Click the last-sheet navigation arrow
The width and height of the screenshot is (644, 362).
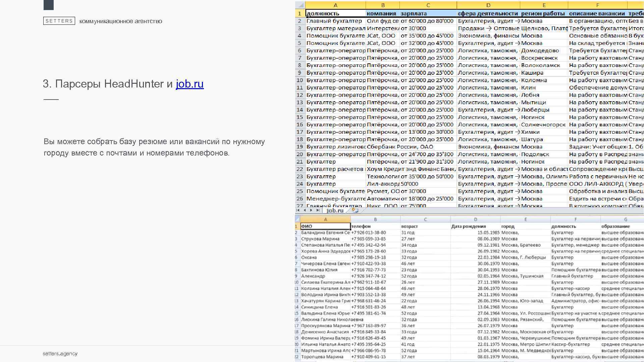pyautogui.click(x=318, y=210)
